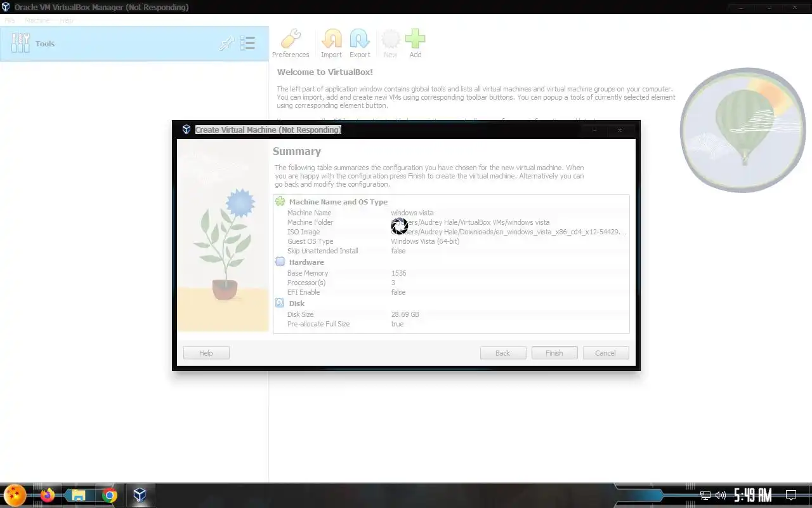Click the 5:49 AM taskbar clock
This screenshot has height=508, width=812.
coord(752,495)
